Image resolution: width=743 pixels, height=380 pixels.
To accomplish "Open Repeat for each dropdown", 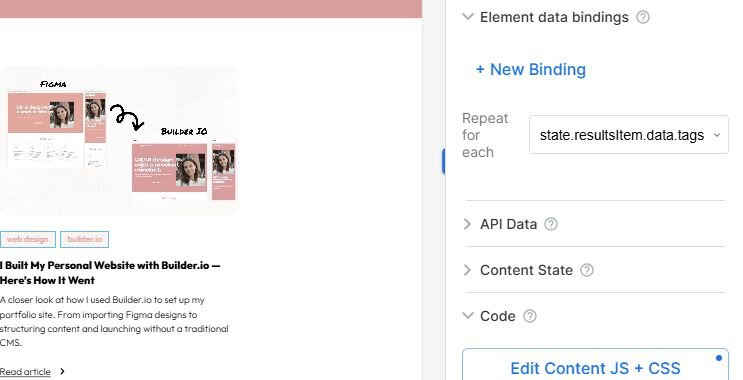I will [x=629, y=135].
